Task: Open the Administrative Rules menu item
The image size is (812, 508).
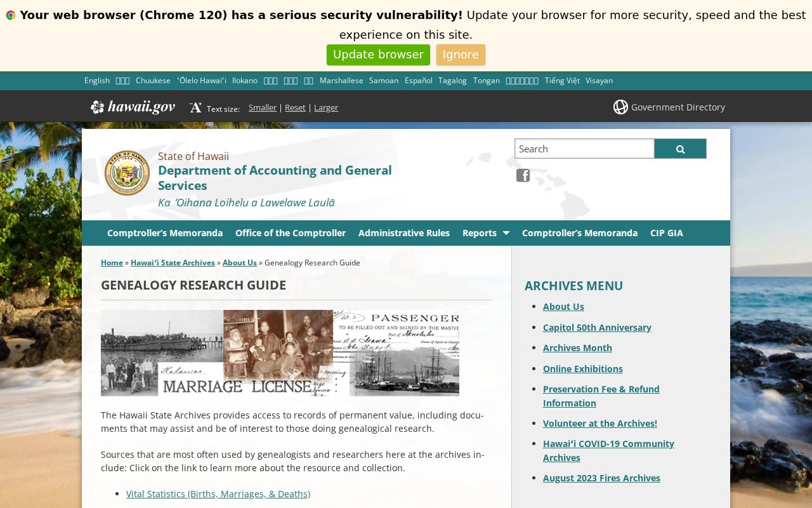Action: point(404,233)
